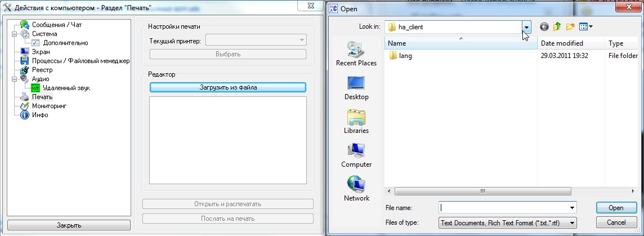Open the Files of type dropdown
The width and height of the screenshot is (644, 236).
572,222
